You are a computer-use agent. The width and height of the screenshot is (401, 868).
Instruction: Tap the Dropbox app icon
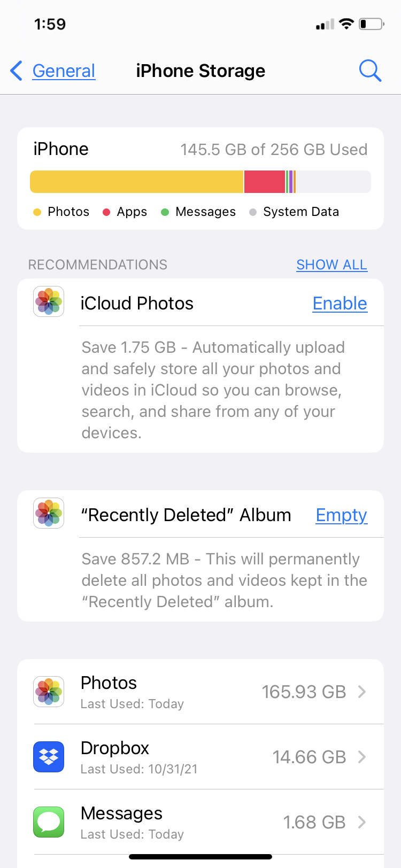tap(49, 757)
